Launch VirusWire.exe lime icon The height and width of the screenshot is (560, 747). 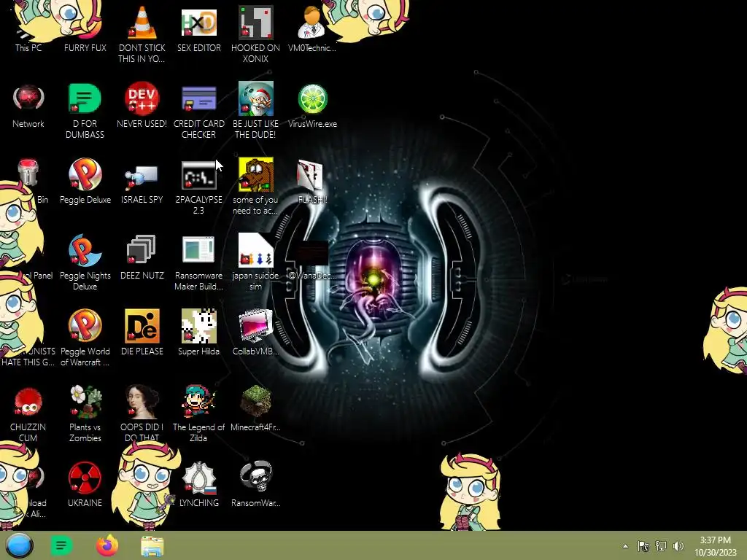(x=312, y=105)
